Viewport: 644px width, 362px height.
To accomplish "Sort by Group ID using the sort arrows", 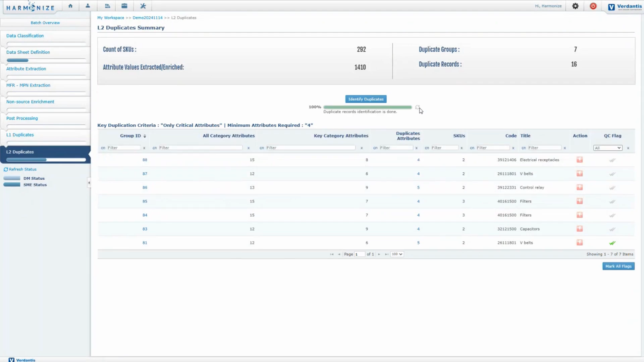I will click(x=145, y=136).
